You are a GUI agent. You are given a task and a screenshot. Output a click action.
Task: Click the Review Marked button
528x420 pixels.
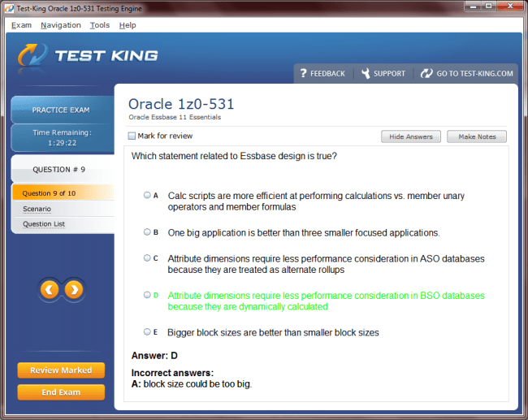(61, 370)
